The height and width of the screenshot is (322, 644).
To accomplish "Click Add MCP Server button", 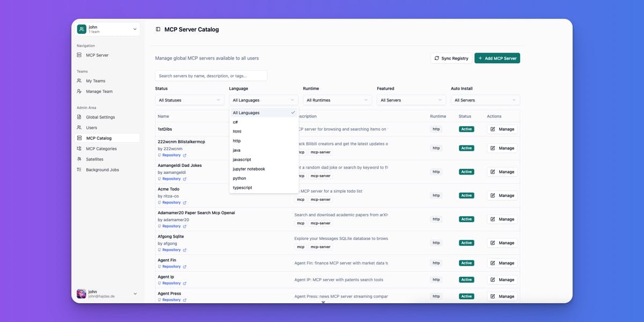I will (497, 58).
